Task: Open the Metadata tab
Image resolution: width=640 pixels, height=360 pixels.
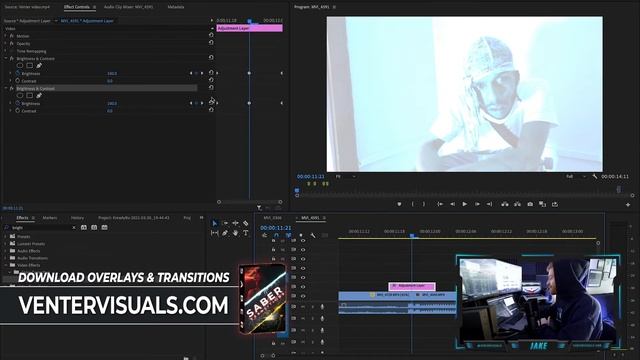Action: pos(176,7)
